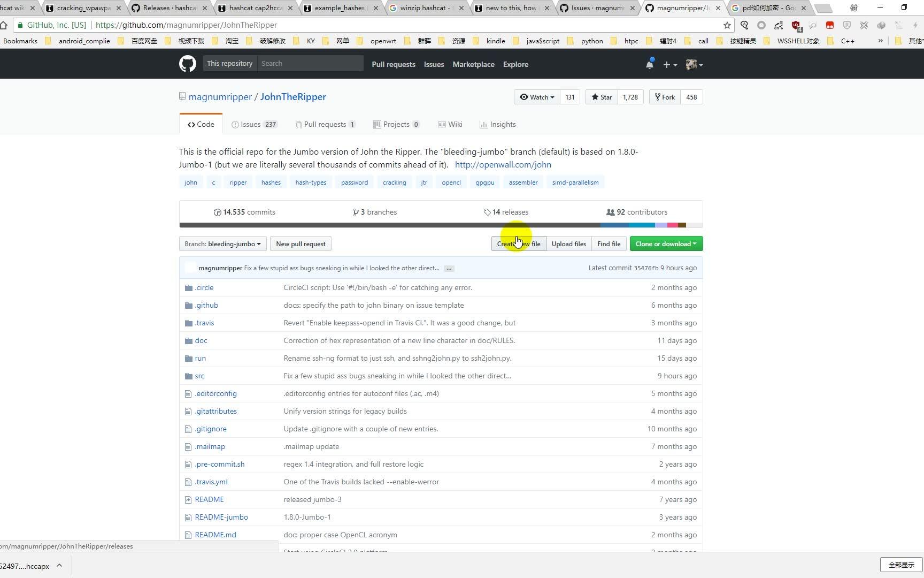This screenshot has height=578, width=924.
Task: Open the .github folder
Action: (206, 305)
